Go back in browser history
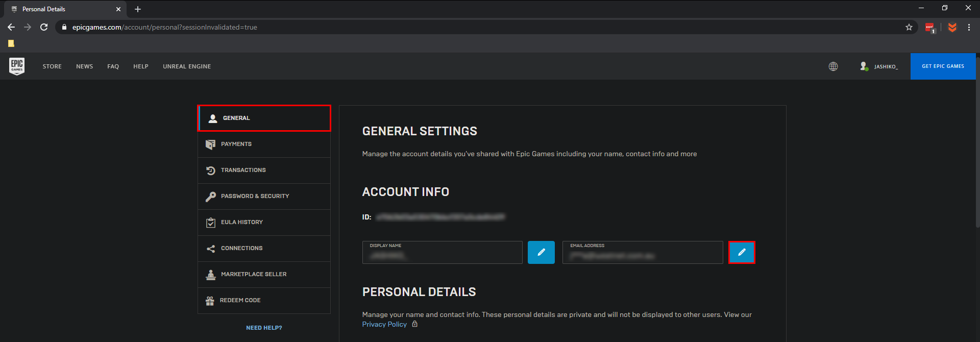 [x=11, y=27]
